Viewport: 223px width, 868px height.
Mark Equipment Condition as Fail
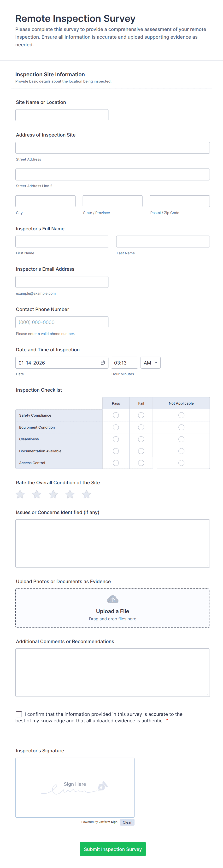[x=141, y=427]
